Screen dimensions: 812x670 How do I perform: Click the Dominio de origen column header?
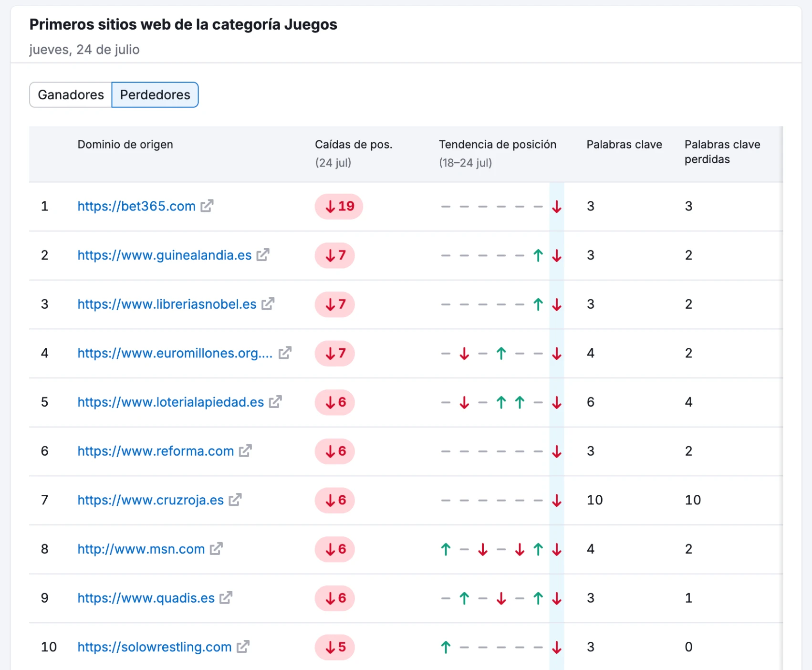click(125, 144)
